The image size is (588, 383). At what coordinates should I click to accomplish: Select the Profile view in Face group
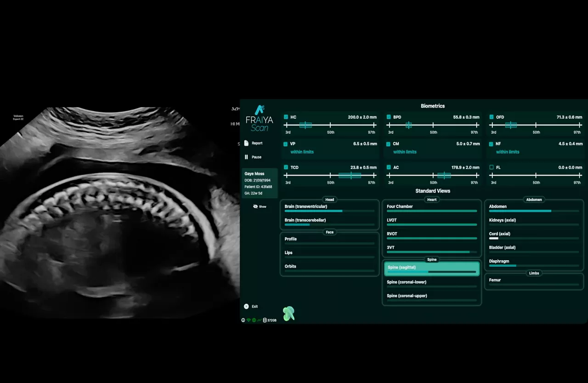[329, 240]
